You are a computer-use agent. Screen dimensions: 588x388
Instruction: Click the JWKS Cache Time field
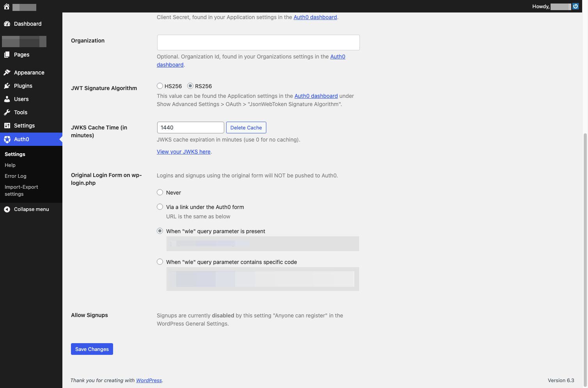pyautogui.click(x=191, y=128)
